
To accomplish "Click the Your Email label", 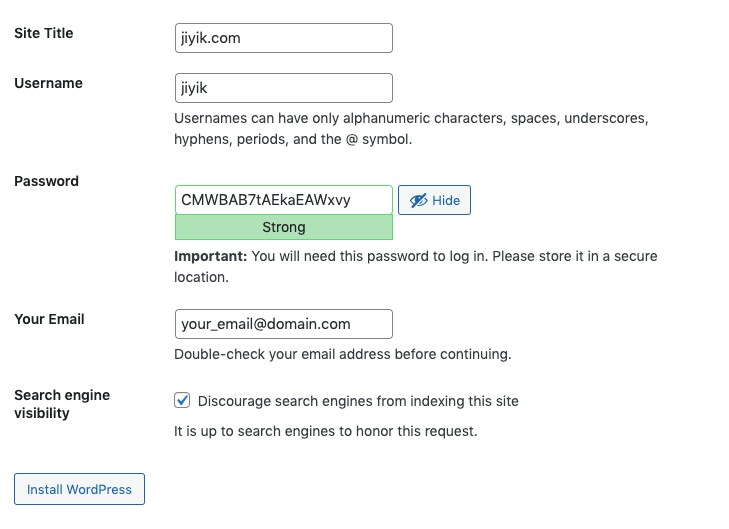I will point(49,319).
